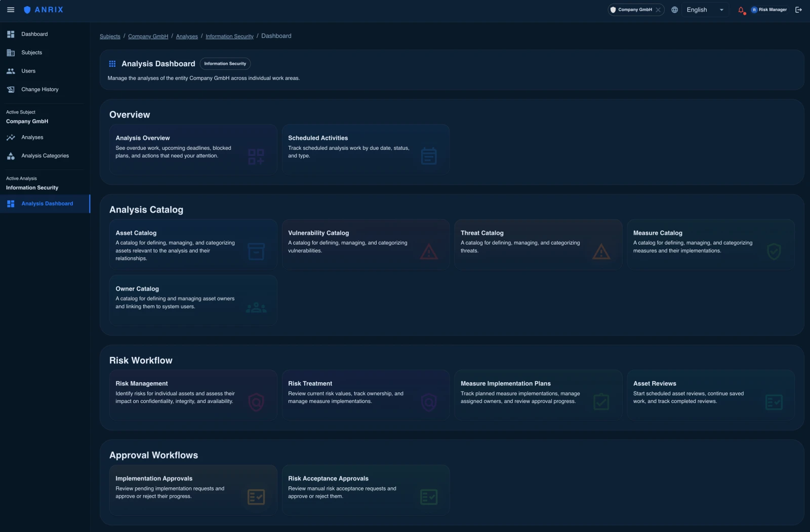
Task: Click the Risk Acceptance Approvals checklist icon
Action: tap(429, 497)
